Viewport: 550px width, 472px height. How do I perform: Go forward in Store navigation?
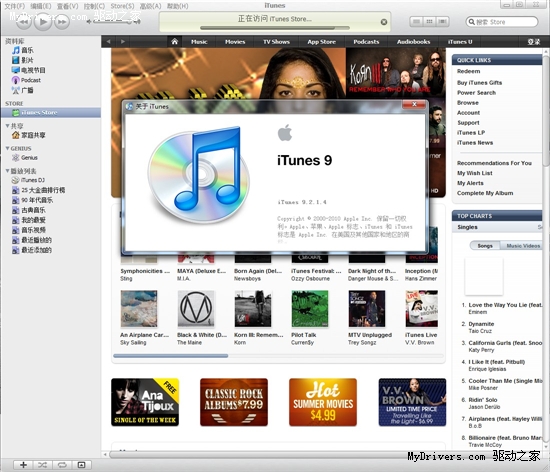point(123,42)
